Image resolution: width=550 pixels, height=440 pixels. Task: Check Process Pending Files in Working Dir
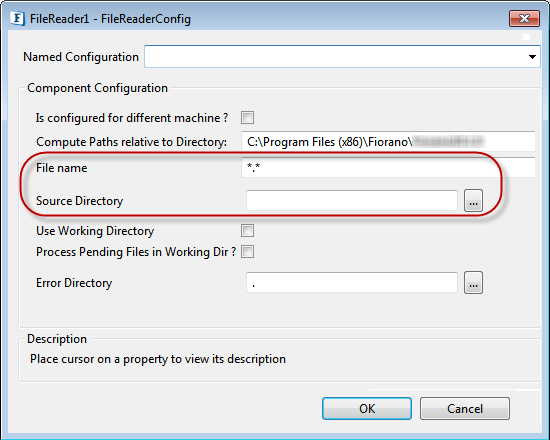coord(247,252)
